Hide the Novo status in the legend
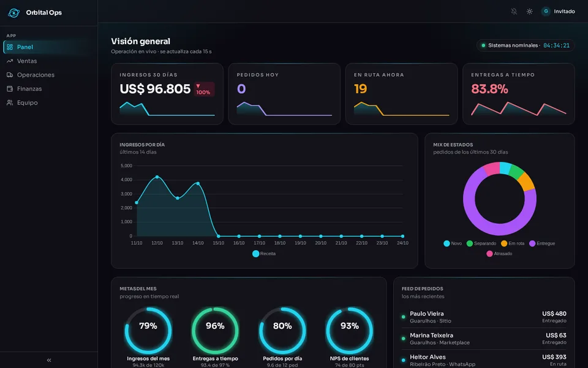This screenshot has width=588, height=368. point(453,243)
